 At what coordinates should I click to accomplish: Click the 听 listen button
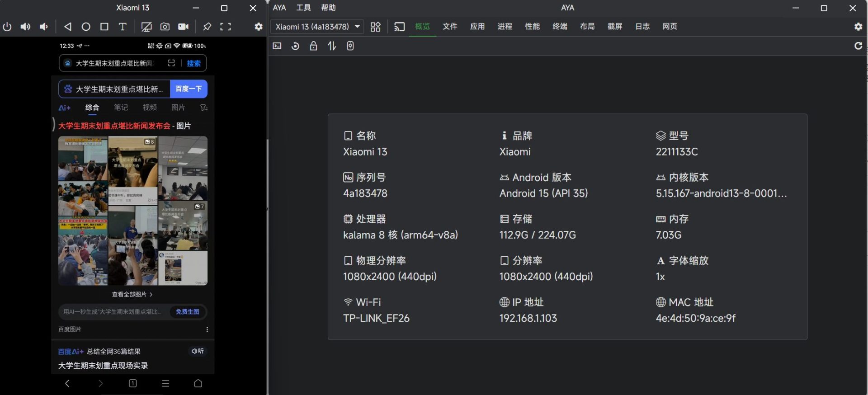pos(198,351)
